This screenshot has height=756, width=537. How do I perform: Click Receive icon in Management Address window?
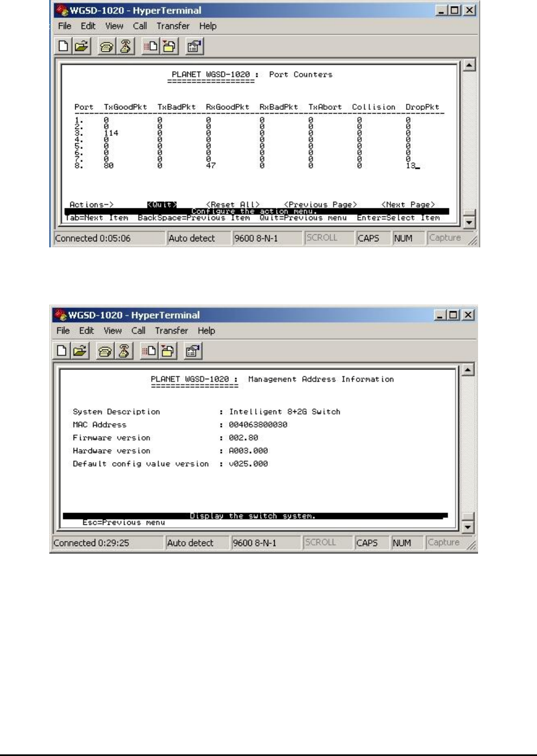point(167,351)
